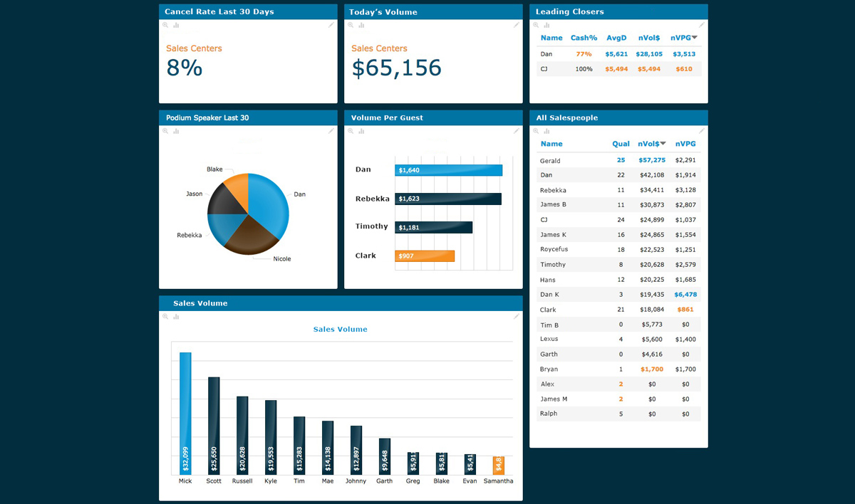Click Sales Centers label in Cancel Rate widget
855x504 pixels.
(194, 48)
